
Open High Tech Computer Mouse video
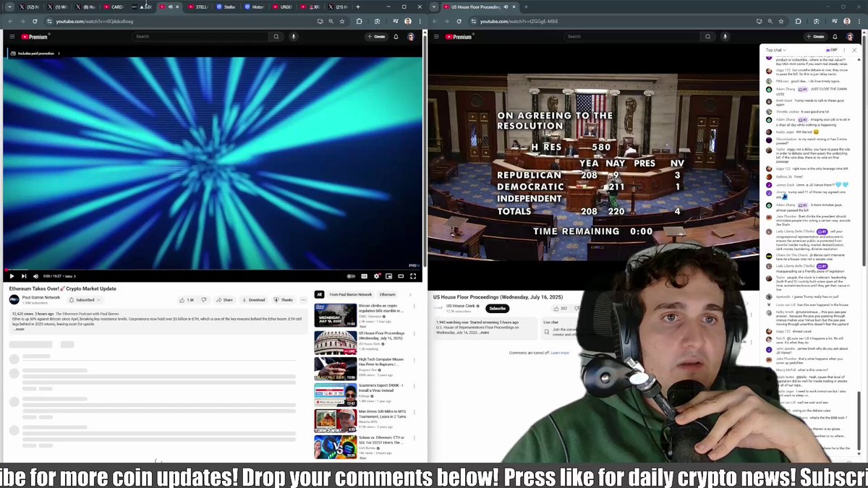tap(335, 369)
